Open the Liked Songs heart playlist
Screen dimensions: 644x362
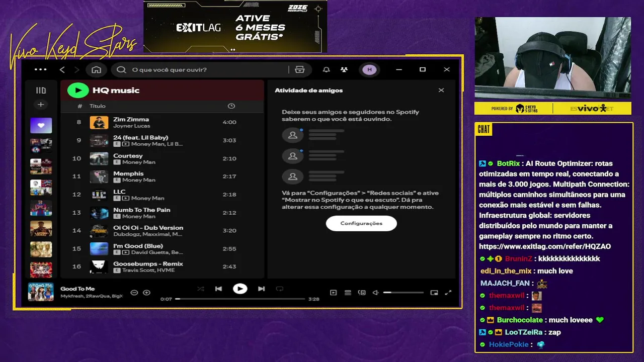(41, 125)
